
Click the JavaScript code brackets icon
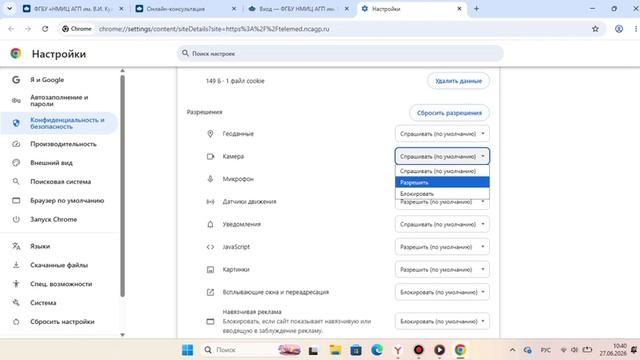210,247
